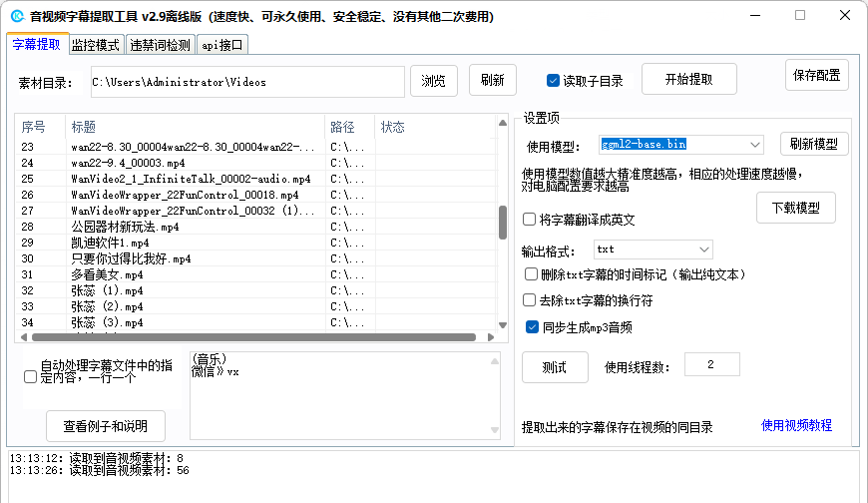Uncheck 同步生成mp3音频 option
The image size is (868, 503).
click(x=532, y=327)
